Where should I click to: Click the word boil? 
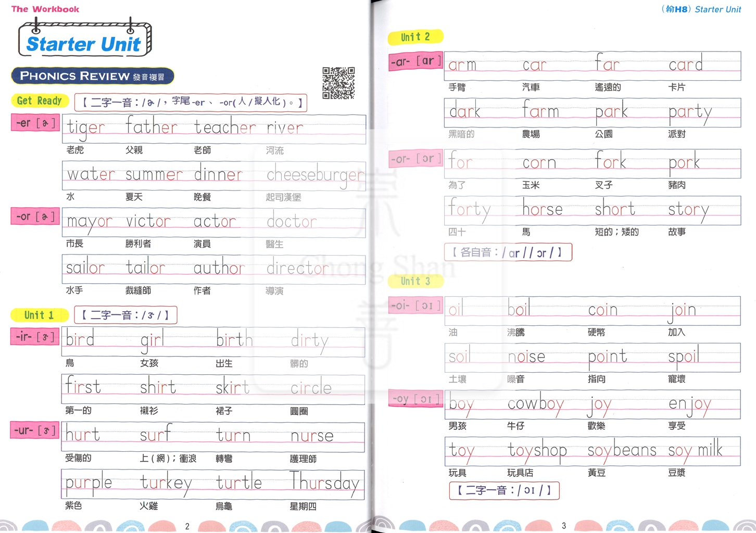click(519, 307)
